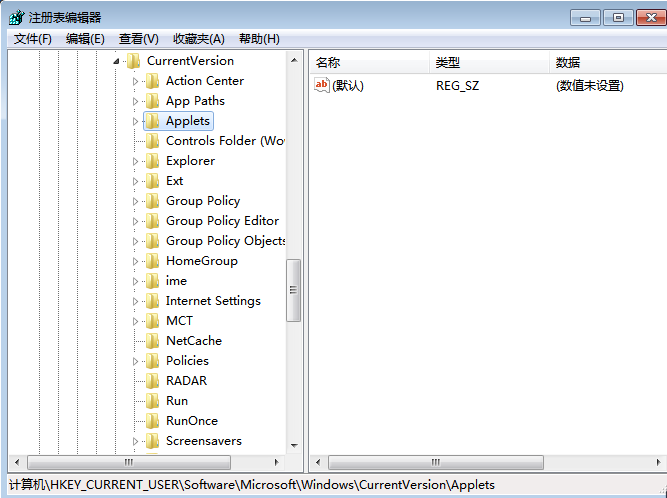
Task: Click the Group Policy folder icon
Action: tap(152, 201)
